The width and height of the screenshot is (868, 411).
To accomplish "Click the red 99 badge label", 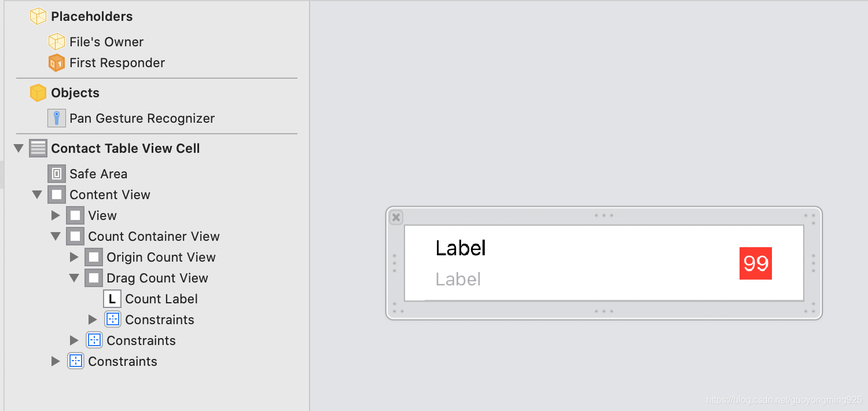I will coord(755,263).
